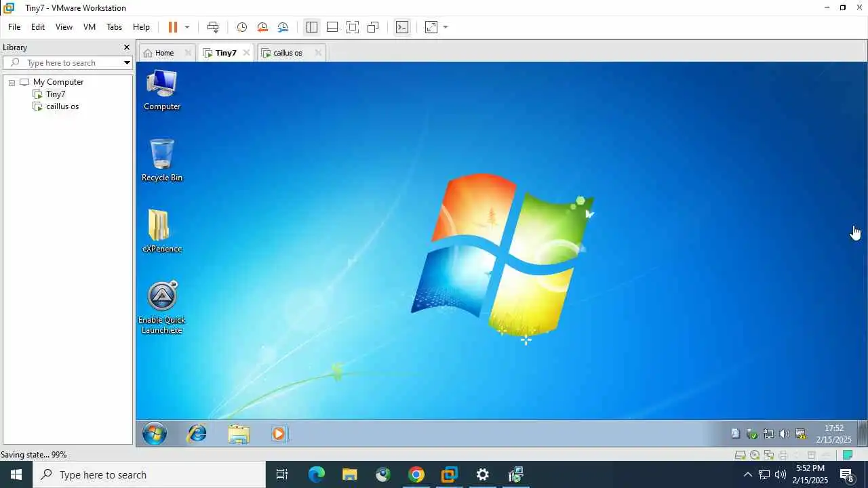
Task: Enter full screen mode icon
Action: [x=353, y=27]
